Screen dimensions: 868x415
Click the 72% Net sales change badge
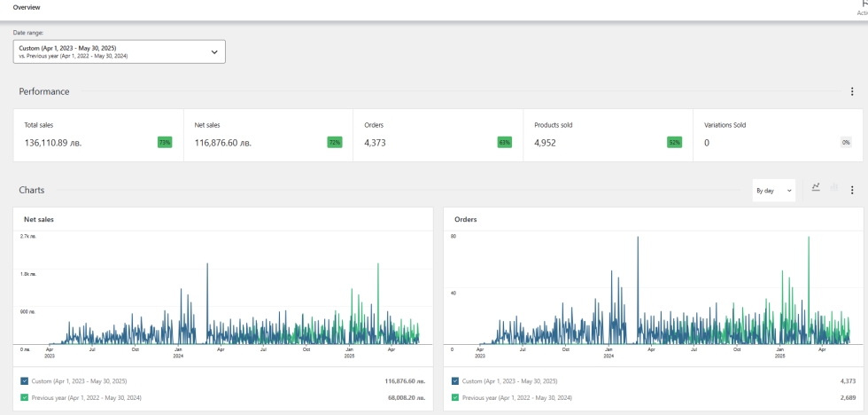click(335, 142)
